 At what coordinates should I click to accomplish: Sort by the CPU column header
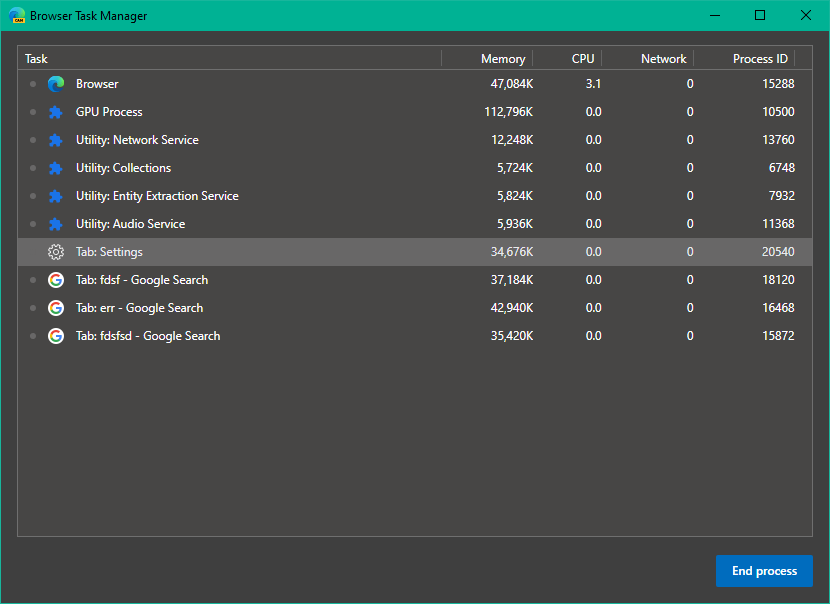coord(567,58)
